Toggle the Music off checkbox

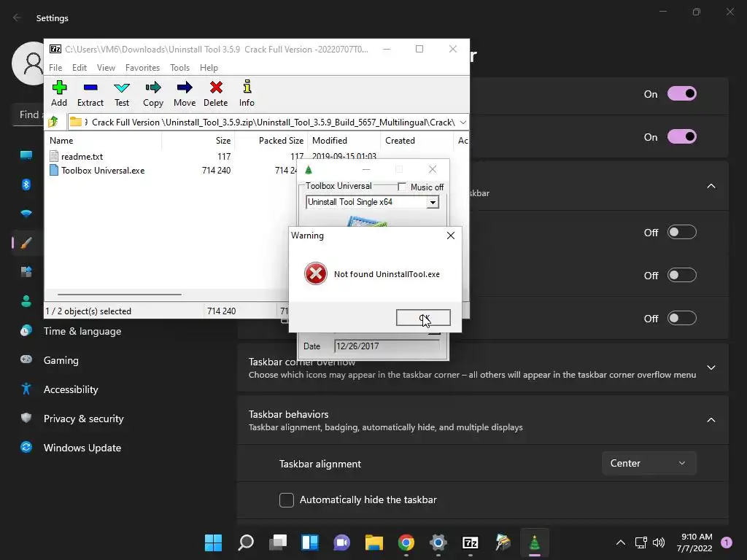pyautogui.click(x=402, y=187)
